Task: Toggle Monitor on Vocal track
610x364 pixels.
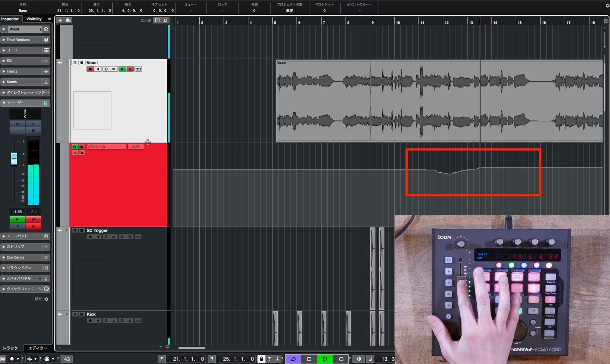Action: coord(98,69)
